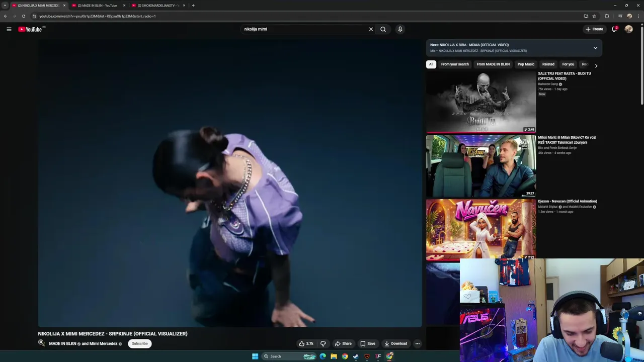Open the Create menu
Image resolution: width=644 pixels, height=362 pixels.
point(594,29)
